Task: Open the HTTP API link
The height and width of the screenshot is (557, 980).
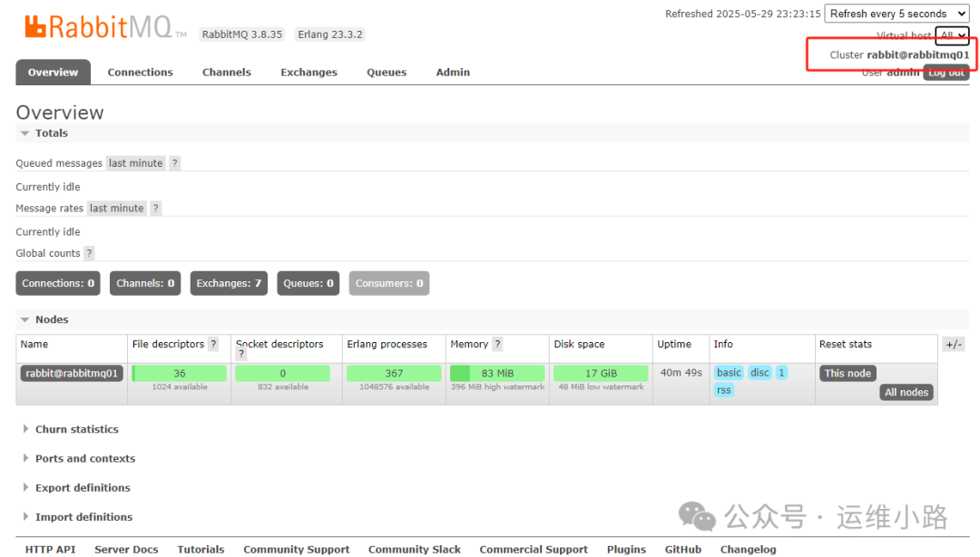Action: [x=50, y=550]
